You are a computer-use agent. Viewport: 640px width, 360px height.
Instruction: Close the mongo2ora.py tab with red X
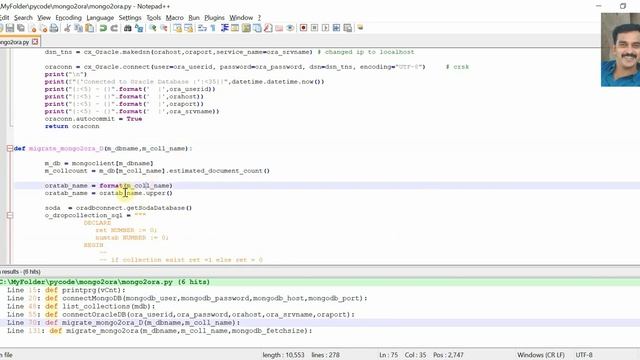pos(35,42)
